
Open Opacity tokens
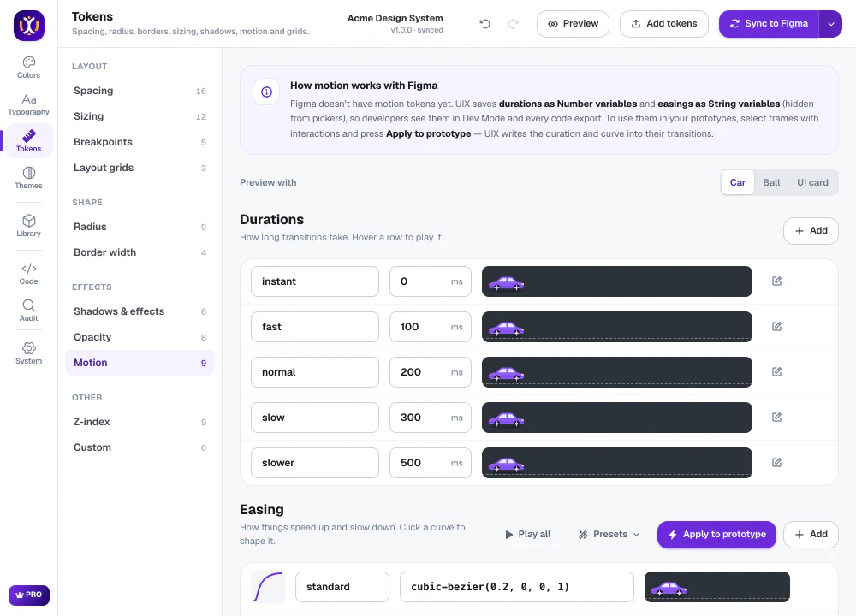click(x=140, y=336)
